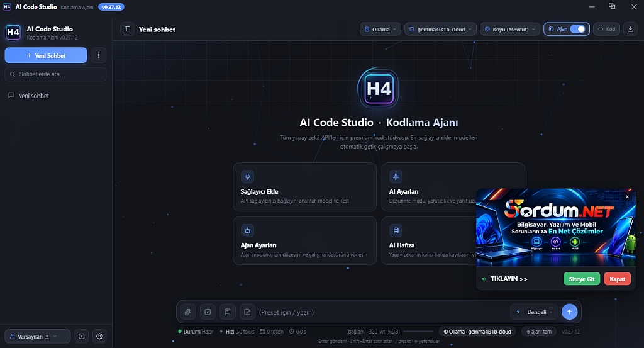Click the context usage progress bar
Viewport: 644px width, 348px height.
point(418,332)
